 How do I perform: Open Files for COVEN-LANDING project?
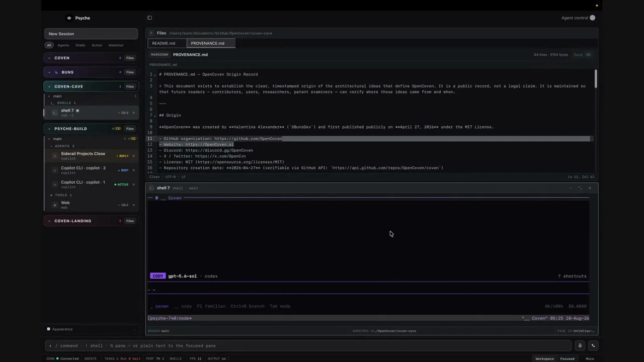click(130, 221)
